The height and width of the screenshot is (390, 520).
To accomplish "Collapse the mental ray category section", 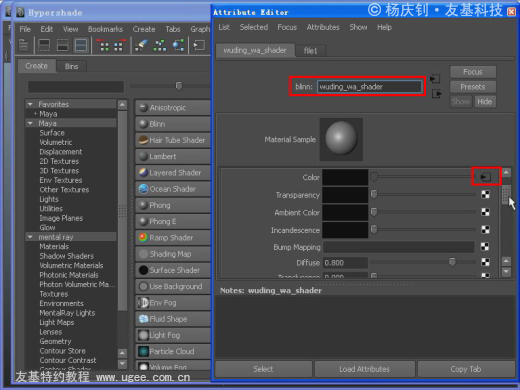I will pyautogui.click(x=30, y=237).
